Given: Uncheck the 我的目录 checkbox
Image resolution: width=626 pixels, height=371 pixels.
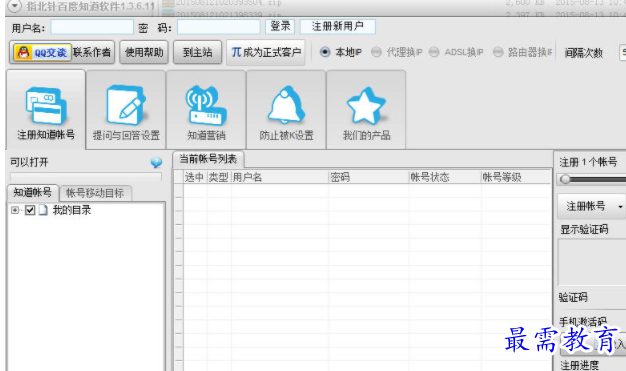Looking at the screenshot, I should [30, 210].
